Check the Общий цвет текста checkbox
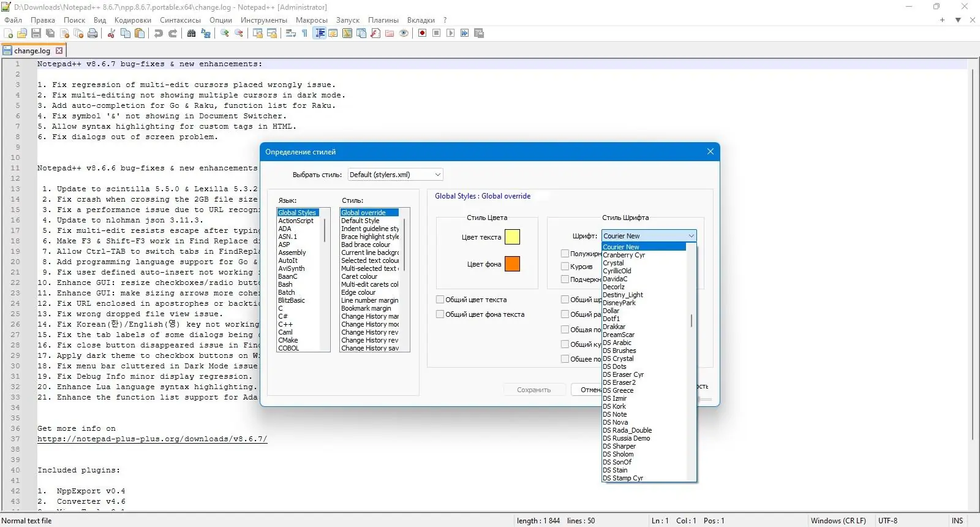This screenshot has width=980, height=527. [x=440, y=300]
